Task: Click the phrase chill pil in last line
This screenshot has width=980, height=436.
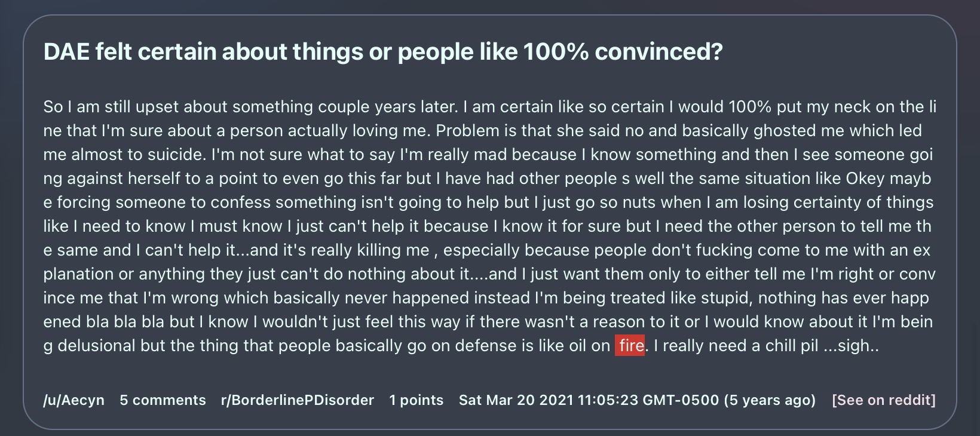Action: 789,346
